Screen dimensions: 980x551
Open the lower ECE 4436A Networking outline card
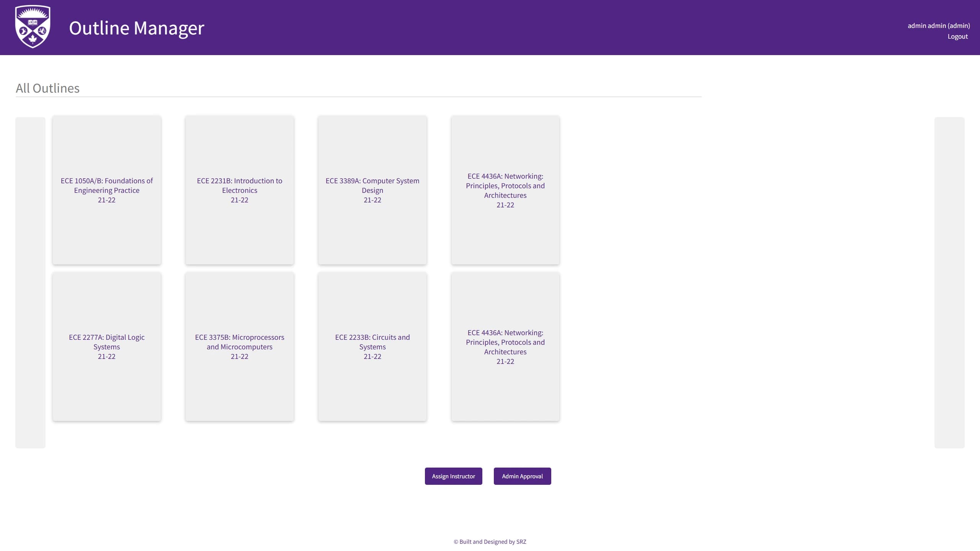(505, 346)
